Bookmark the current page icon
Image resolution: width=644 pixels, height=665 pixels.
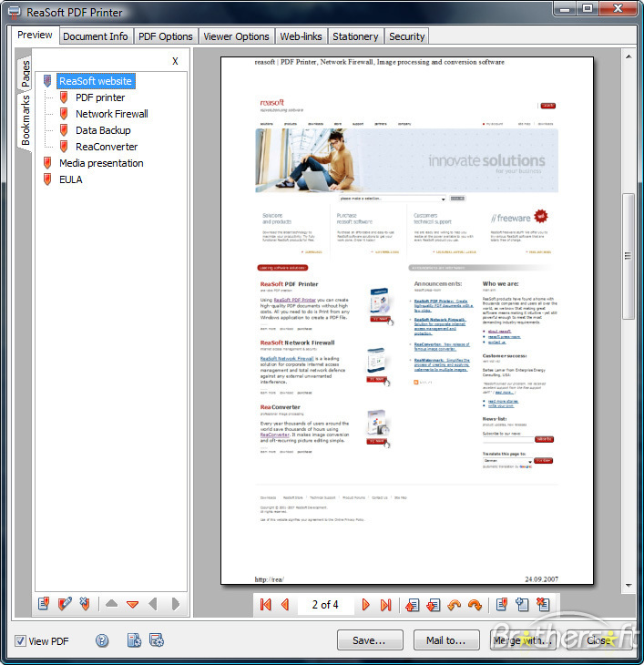pos(502,604)
